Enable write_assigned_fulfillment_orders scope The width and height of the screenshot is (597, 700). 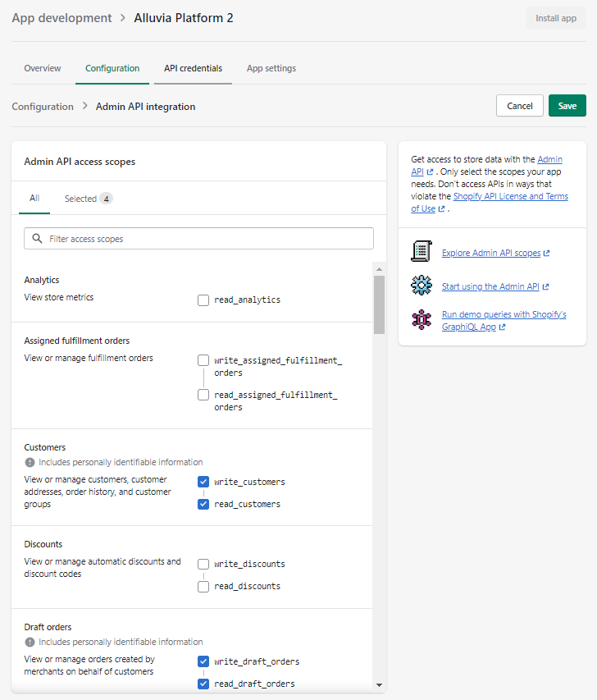tap(203, 359)
